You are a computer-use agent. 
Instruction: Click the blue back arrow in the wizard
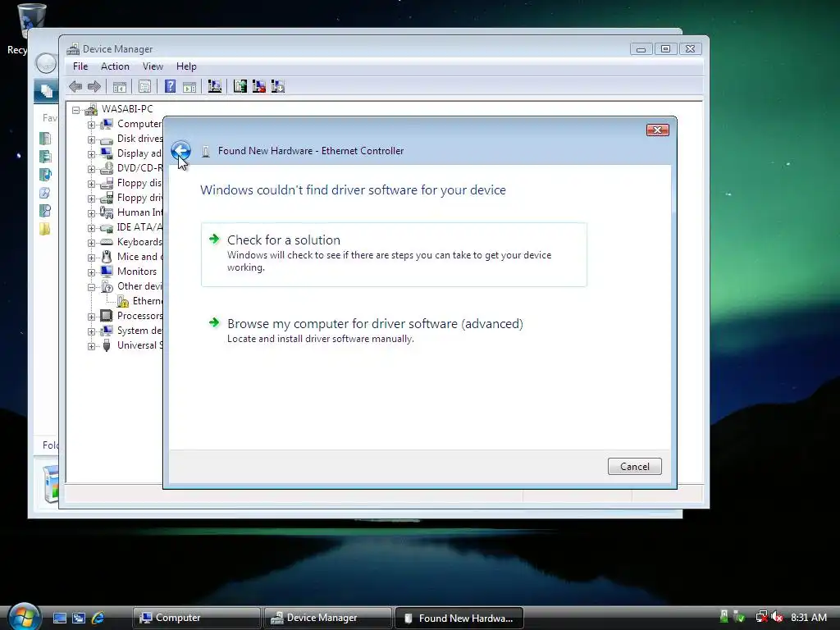(180, 151)
